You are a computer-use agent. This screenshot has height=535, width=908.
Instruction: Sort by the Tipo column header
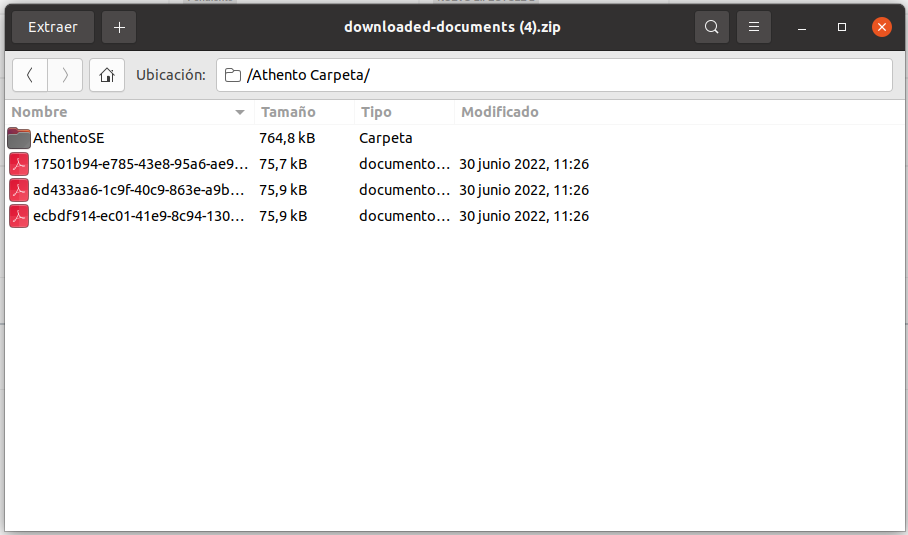pyautogui.click(x=376, y=112)
